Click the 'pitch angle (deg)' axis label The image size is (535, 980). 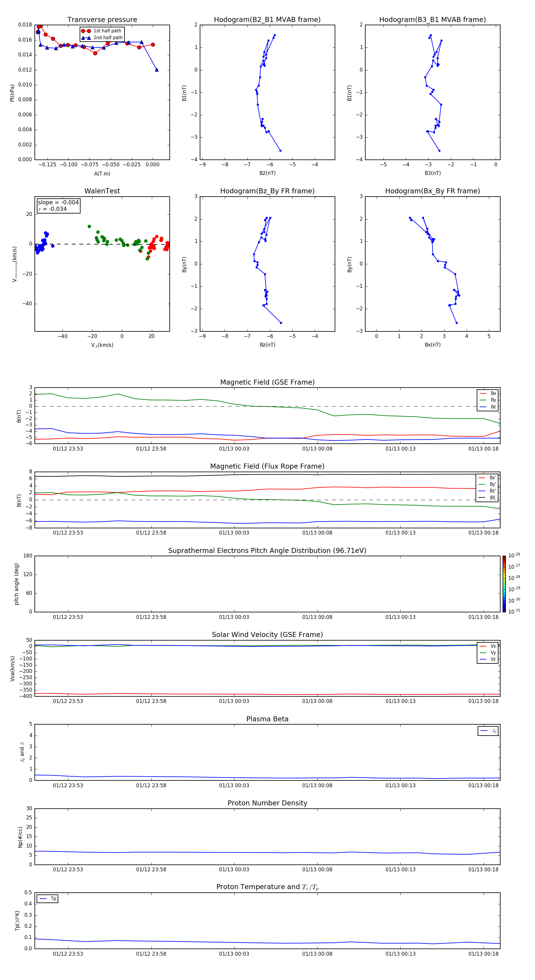point(16,584)
